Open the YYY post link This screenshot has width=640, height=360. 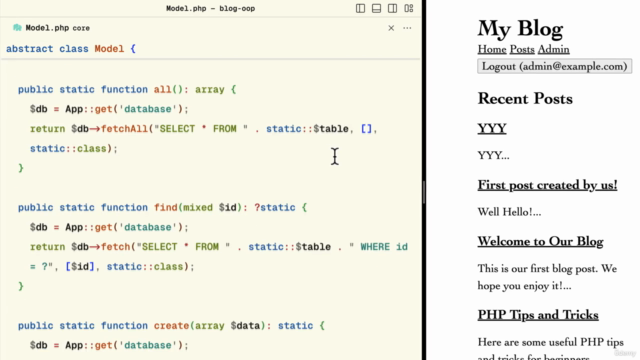click(x=492, y=128)
